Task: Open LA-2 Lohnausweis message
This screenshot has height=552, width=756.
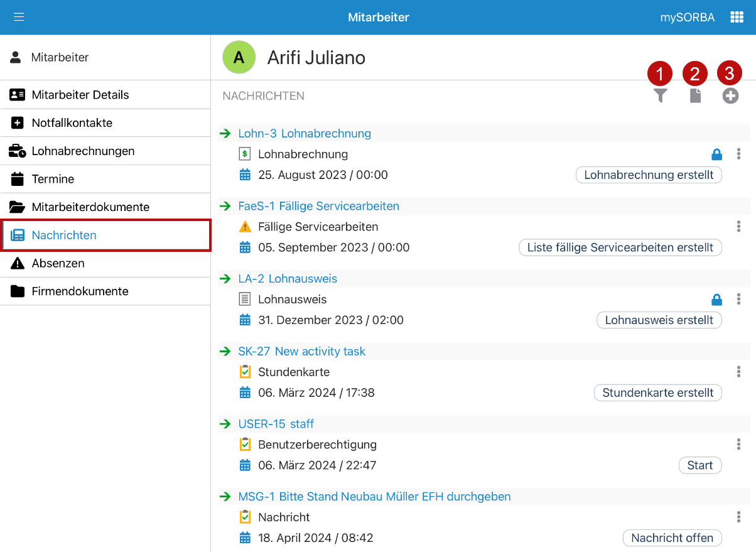Action: click(x=288, y=279)
